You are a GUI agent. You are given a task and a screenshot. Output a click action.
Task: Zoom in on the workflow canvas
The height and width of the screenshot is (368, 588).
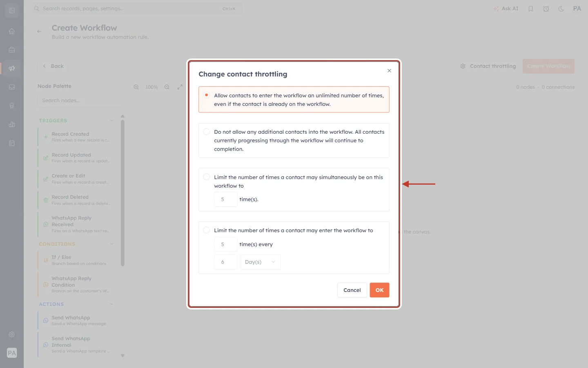136,87
